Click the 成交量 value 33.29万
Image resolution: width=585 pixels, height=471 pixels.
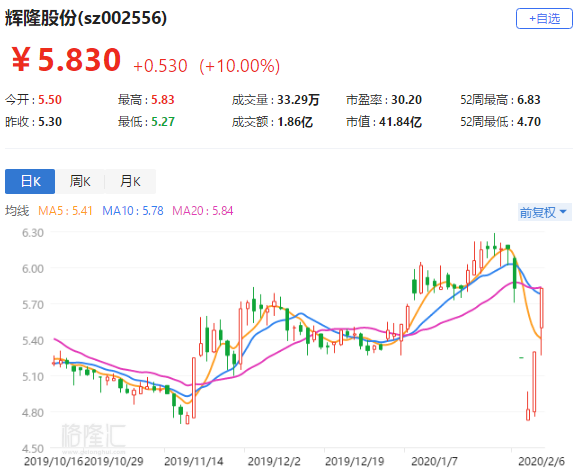[x=298, y=100]
